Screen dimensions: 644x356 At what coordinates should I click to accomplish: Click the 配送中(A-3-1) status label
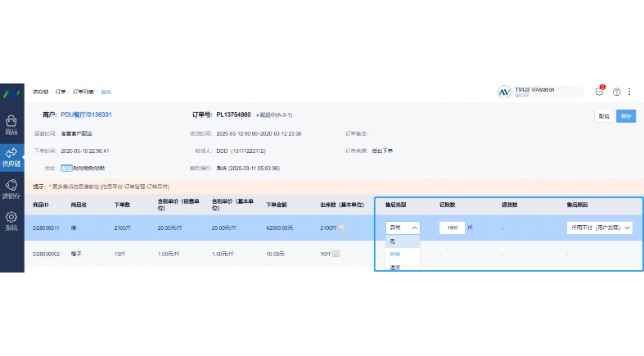[x=274, y=115]
